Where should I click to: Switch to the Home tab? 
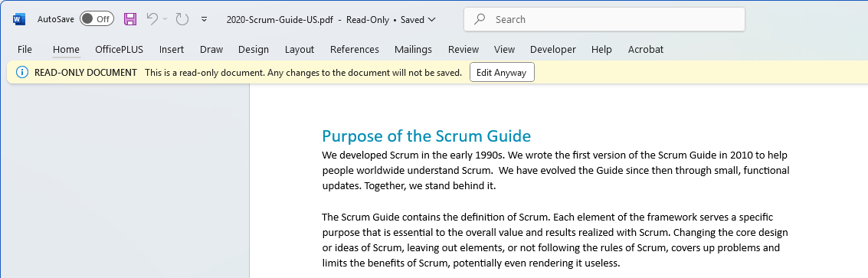pos(67,49)
